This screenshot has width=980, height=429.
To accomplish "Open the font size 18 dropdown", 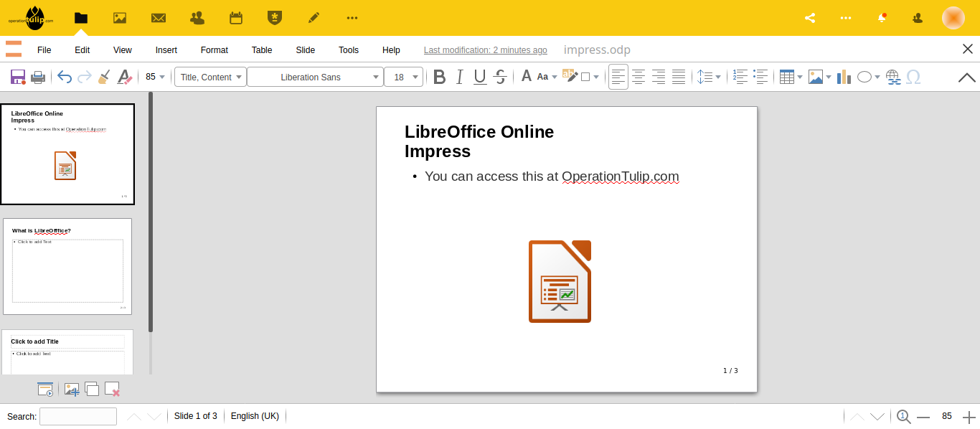I will click(x=403, y=77).
